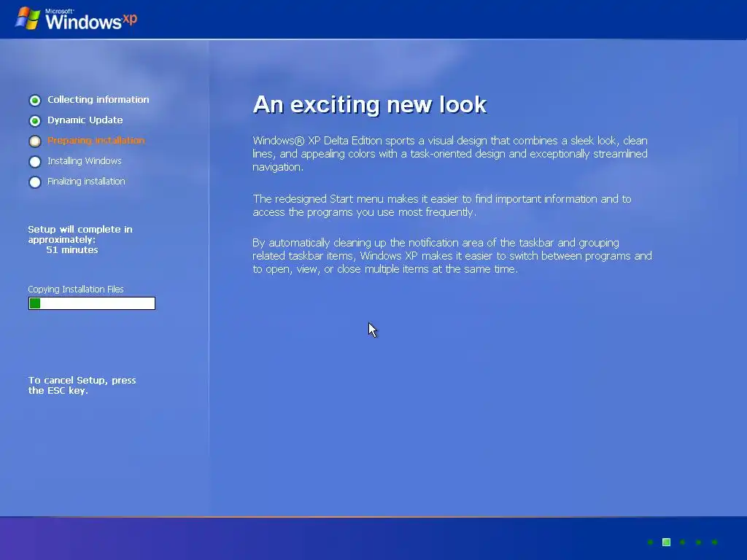The width and height of the screenshot is (747, 560).
Task: Click the paragraph mentioning XP Delta Edition
Action: (x=450, y=154)
